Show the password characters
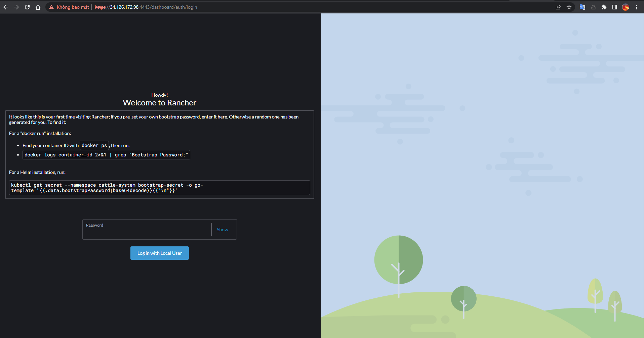This screenshot has height=338, width=644. (x=223, y=230)
